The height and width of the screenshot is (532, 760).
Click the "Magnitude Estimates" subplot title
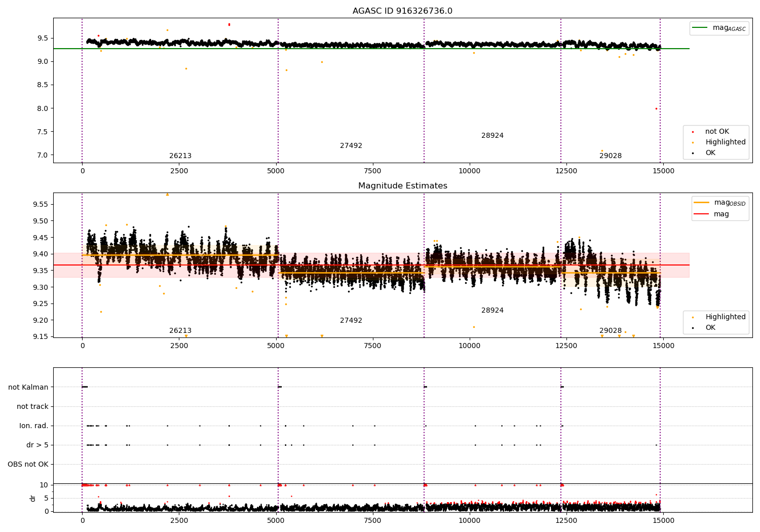(x=402, y=186)
